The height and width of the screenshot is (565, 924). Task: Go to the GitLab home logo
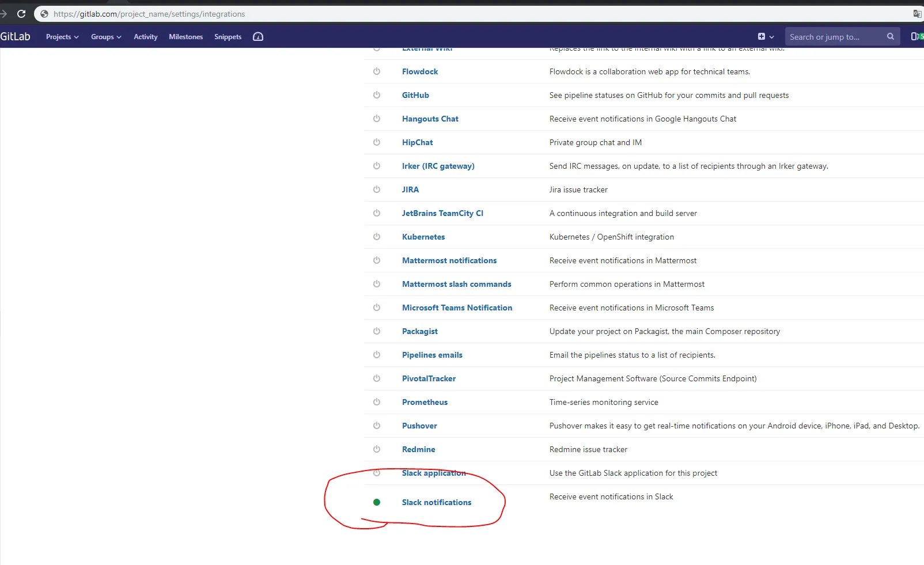(15, 36)
